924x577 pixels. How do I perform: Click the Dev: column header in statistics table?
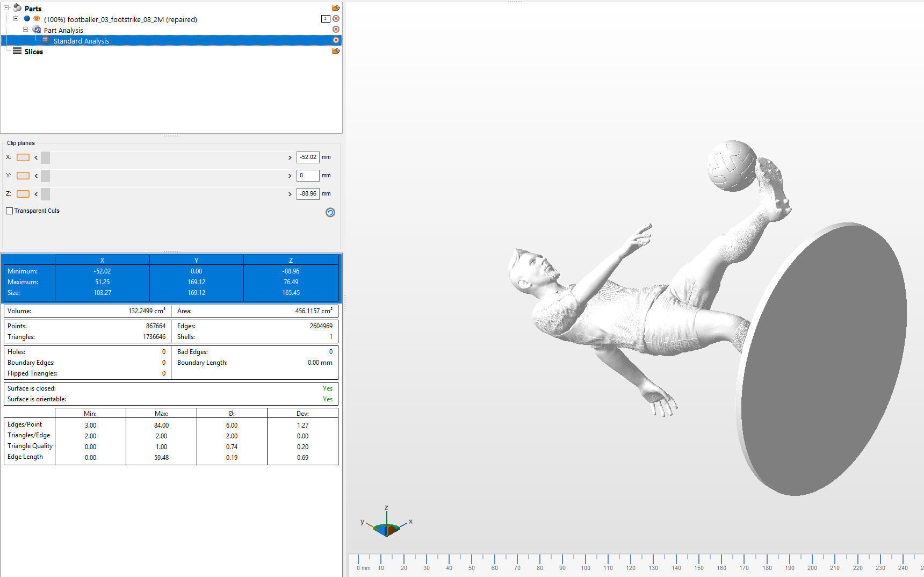(302, 413)
